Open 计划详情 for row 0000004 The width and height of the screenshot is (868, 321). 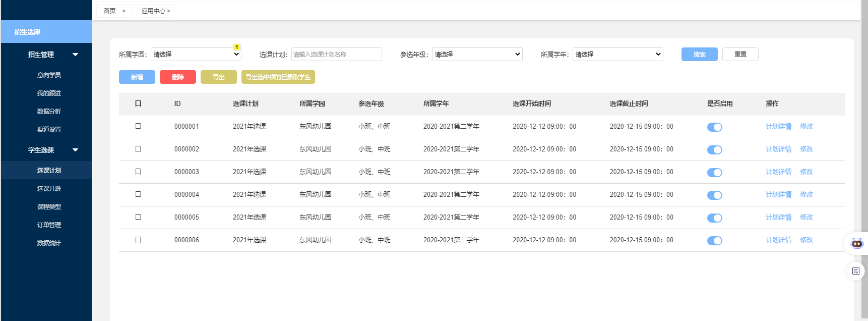pyautogui.click(x=779, y=194)
